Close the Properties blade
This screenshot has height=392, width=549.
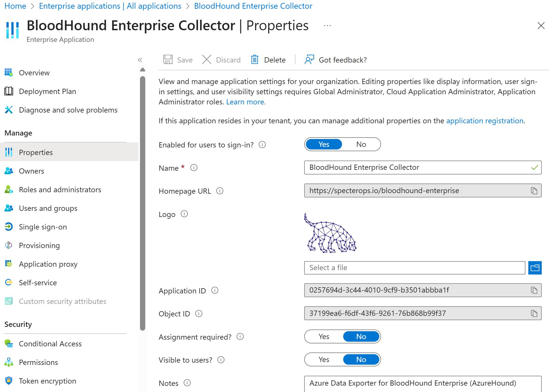tap(541, 26)
